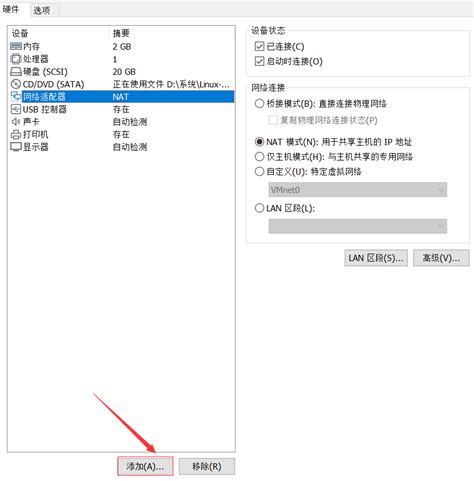Click the USB controller icon
The image size is (474, 481).
16,109
